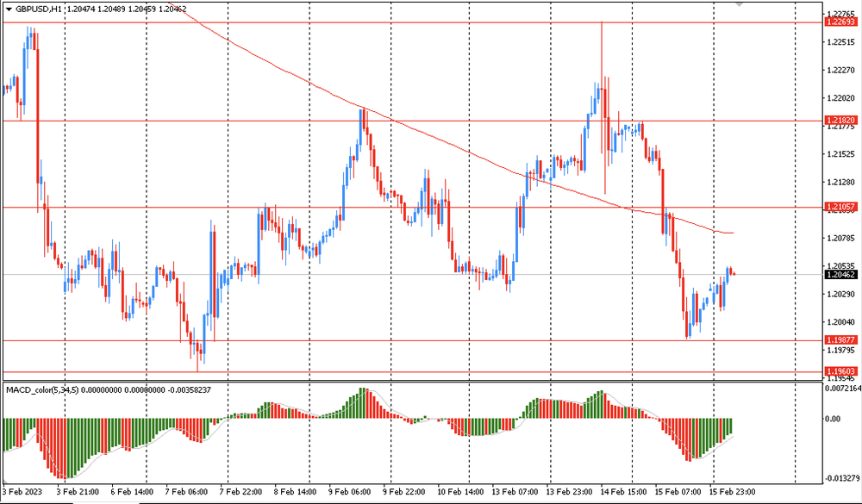This screenshot has height=504, width=862.
Task: Click the 1.20290 value on price axis
Action: tap(840, 294)
